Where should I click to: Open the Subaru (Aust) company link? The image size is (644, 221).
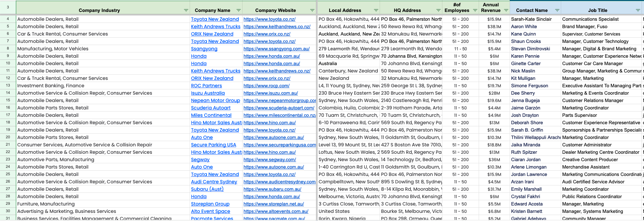(x=207, y=189)
